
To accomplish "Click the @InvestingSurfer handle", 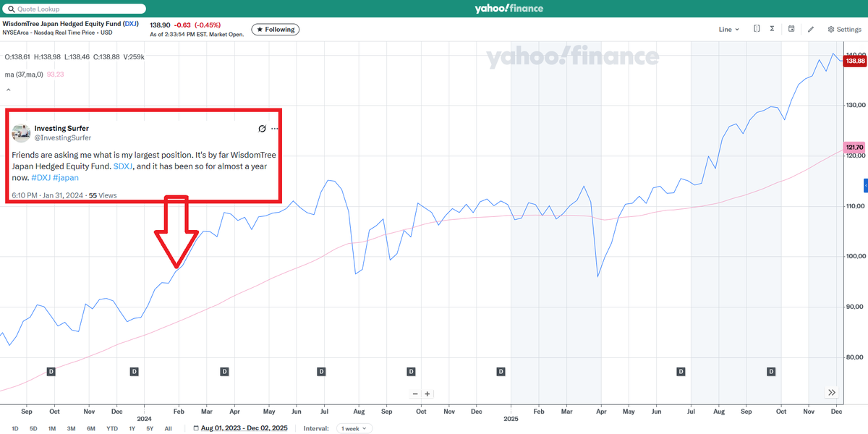I will click(x=63, y=137).
